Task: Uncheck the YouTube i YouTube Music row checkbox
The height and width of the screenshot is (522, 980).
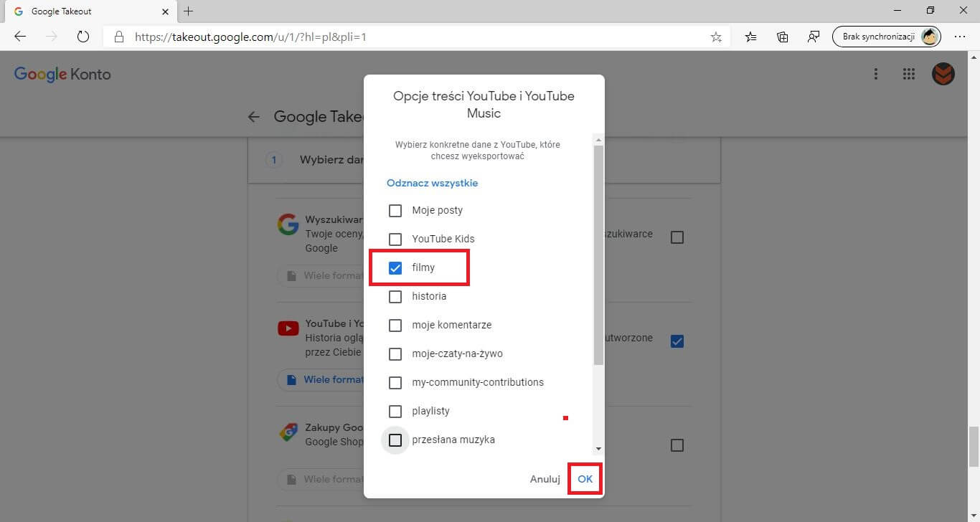Action: (x=677, y=341)
